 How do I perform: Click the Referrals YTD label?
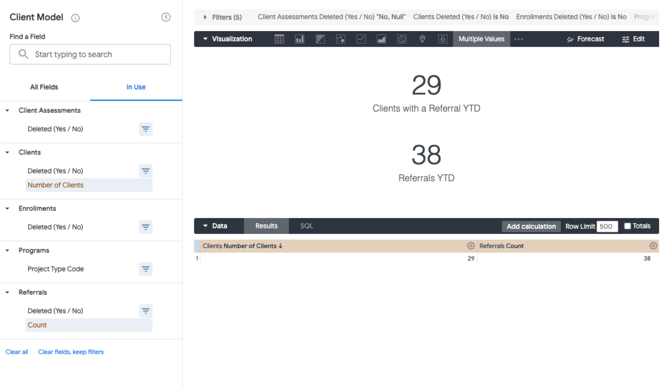426,178
